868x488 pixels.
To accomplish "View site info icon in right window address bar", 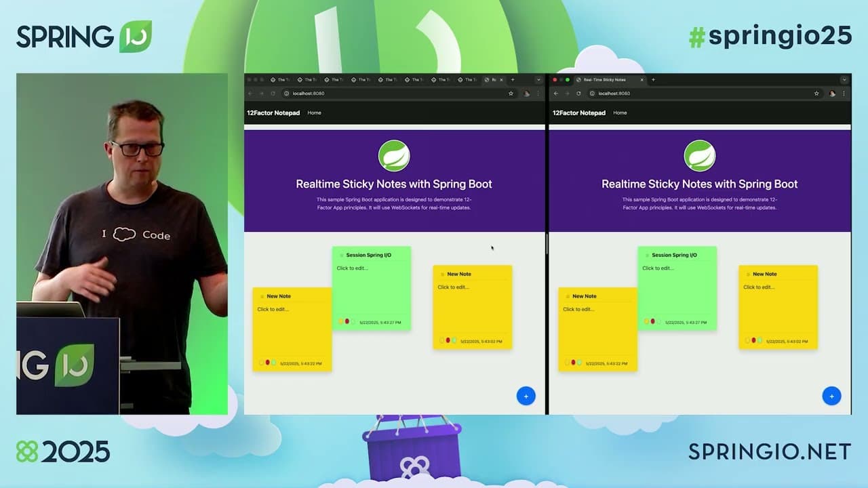I will click(593, 94).
